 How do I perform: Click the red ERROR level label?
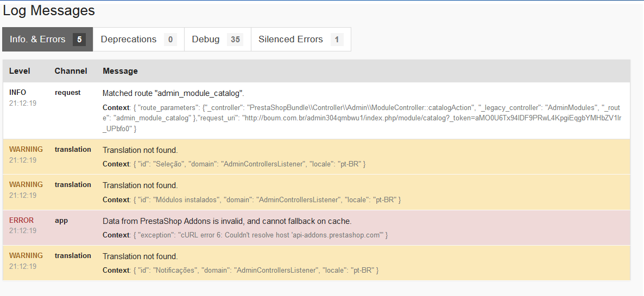point(21,221)
